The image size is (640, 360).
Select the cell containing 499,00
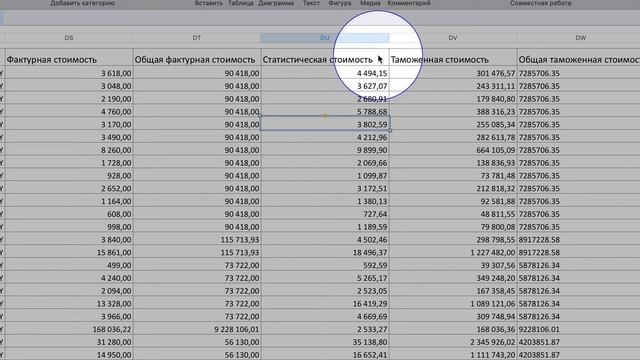69,265
